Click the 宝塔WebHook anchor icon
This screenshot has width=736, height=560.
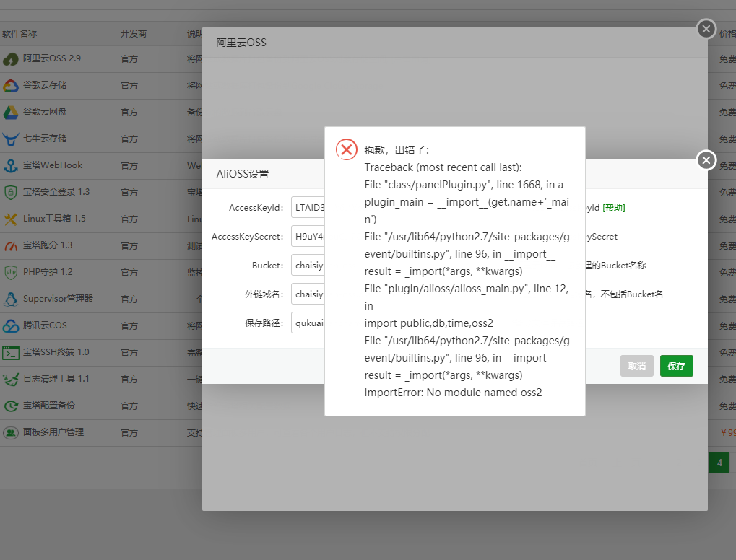click(10, 166)
